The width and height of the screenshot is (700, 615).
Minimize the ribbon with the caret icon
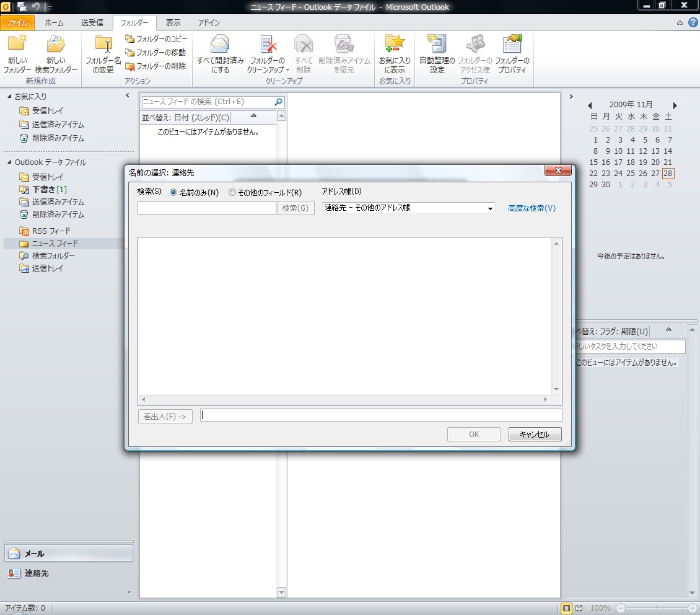click(680, 23)
